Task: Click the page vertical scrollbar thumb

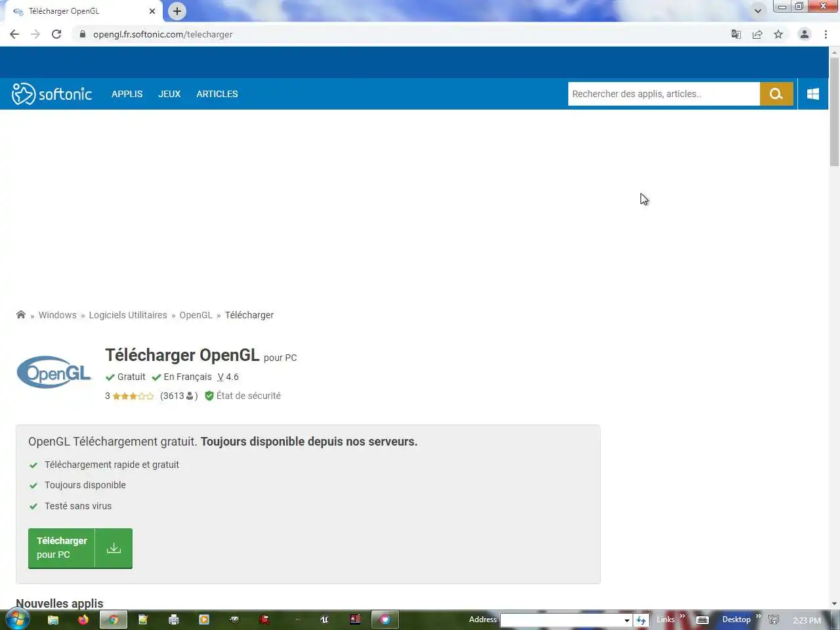Action: click(x=834, y=112)
